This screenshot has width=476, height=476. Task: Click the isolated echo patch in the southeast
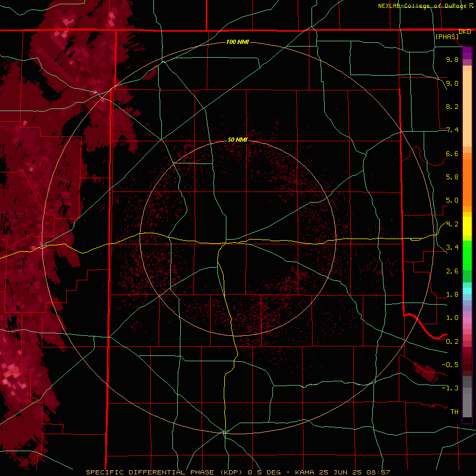(425, 372)
